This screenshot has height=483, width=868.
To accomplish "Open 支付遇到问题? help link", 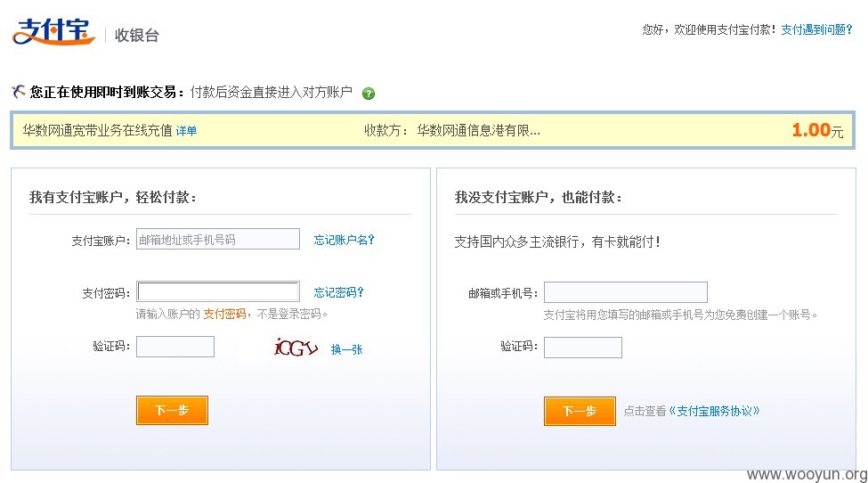I will [x=816, y=29].
